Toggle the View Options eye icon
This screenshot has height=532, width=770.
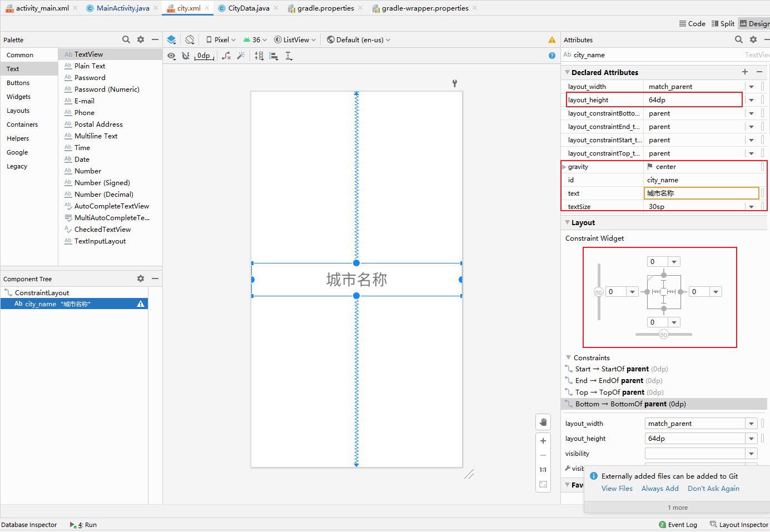pyautogui.click(x=171, y=56)
